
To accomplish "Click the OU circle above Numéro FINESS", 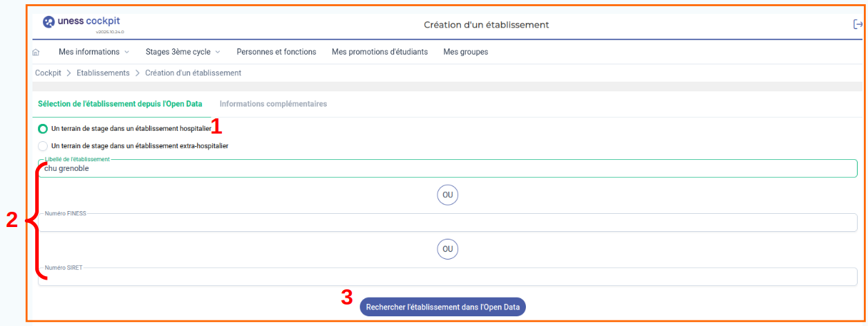I will click(447, 195).
